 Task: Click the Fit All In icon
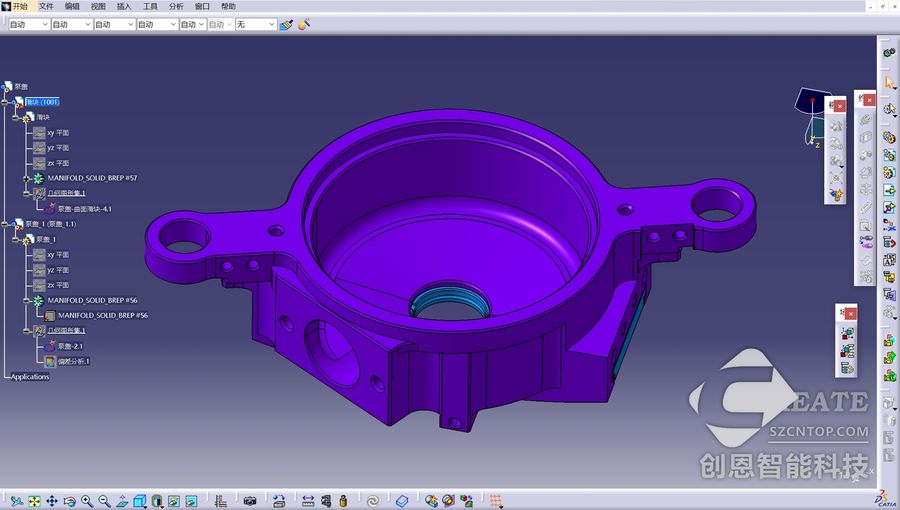(x=34, y=501)
